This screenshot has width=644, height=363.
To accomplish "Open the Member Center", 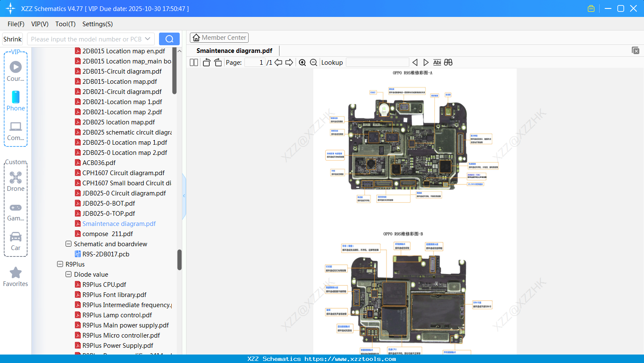I will coord(219,38).
